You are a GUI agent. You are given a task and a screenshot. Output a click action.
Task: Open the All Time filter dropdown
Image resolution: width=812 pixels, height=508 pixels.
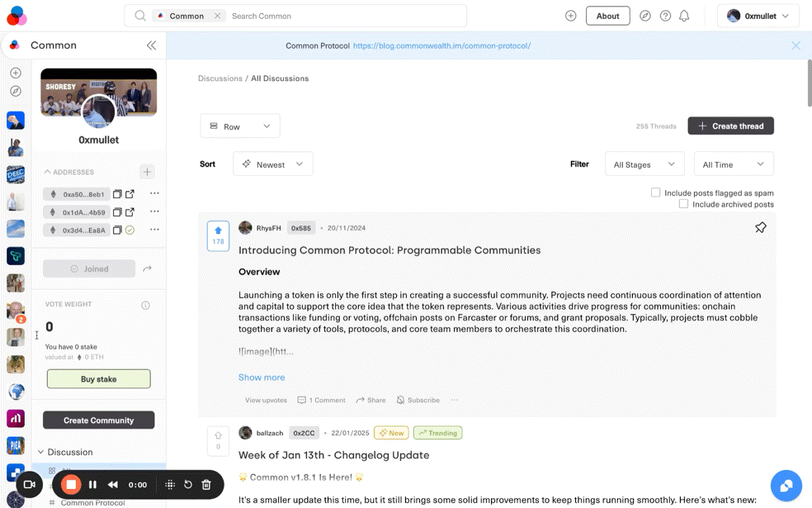coord(733,164)
